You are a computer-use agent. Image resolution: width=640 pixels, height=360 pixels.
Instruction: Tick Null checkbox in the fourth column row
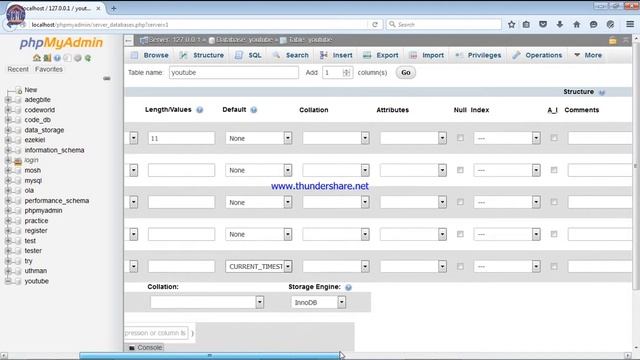click(x=460, y=234)
